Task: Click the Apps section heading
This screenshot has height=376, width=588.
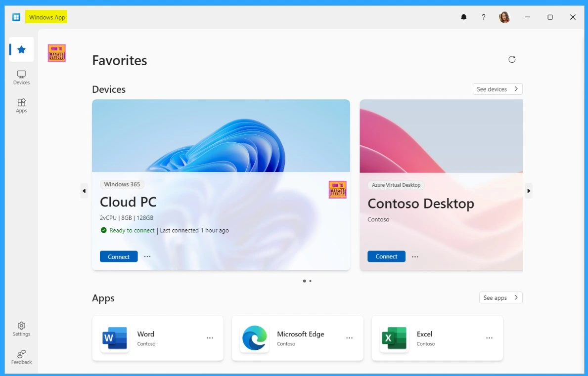Action: 103,298
